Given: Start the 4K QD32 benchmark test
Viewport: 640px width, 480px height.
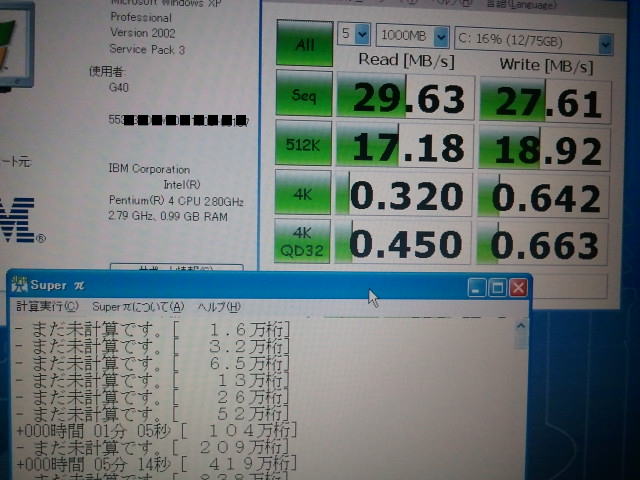Looking at the screenshot, I should pos(302,241).
